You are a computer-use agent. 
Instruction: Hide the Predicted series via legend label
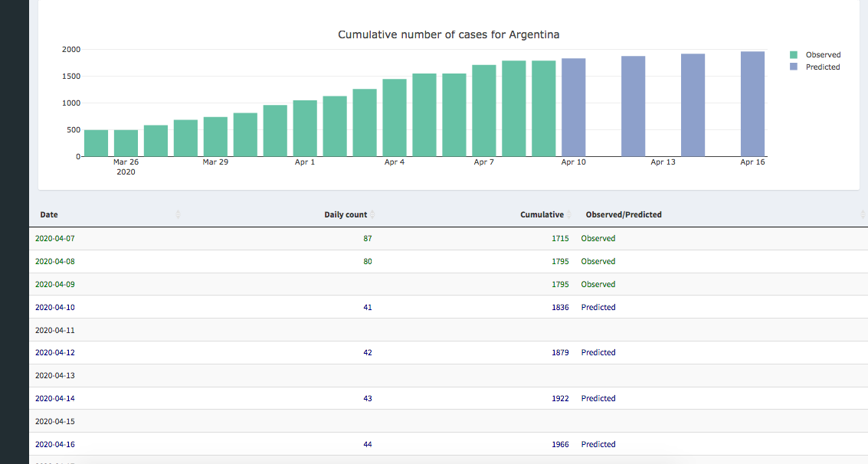[x=822, y=67]
